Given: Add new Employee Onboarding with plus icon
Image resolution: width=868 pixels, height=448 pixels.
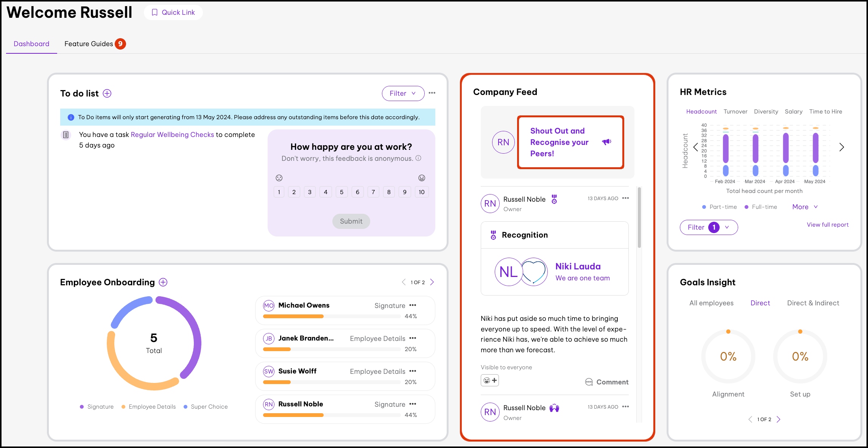Looking at the screenshot, I should [x=163, y=282].
